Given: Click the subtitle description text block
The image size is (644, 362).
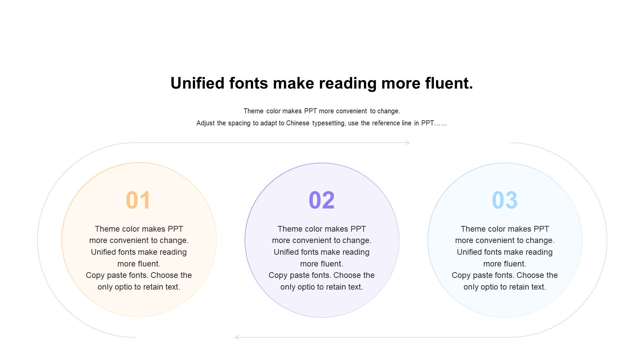Looking at the screenshot, I should click(322, 117).
